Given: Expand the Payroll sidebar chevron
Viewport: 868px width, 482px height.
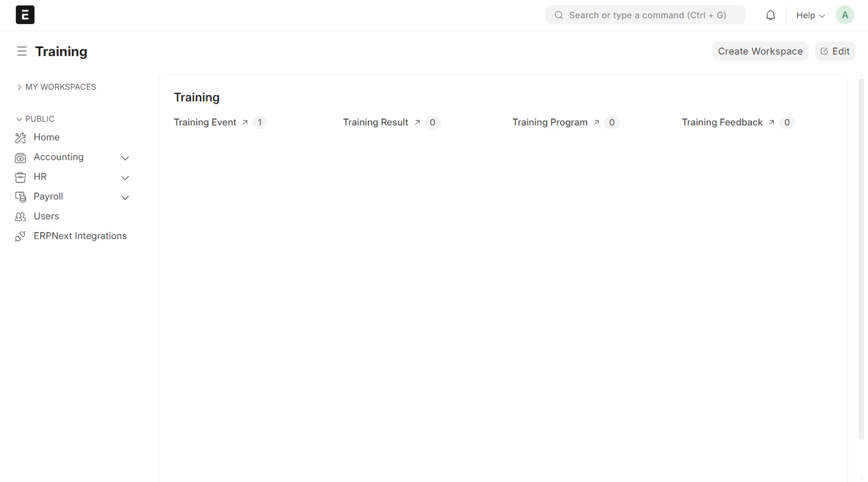Looking at the screenshot, I should coord(125,197).
